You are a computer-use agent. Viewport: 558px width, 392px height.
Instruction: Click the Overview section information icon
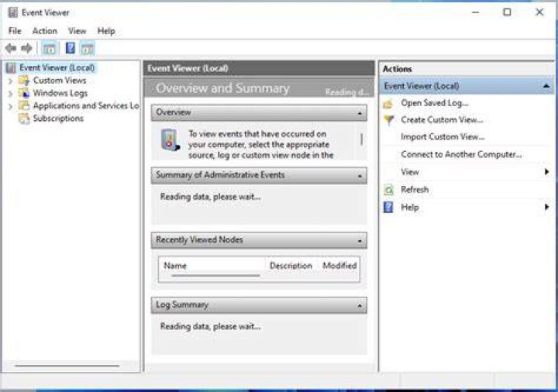click(x=170, y=140)
